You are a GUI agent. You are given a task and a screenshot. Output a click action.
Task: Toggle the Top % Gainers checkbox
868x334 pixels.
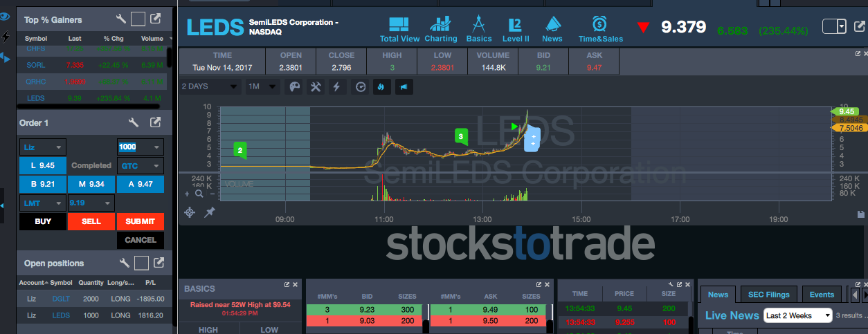(138, 19)
